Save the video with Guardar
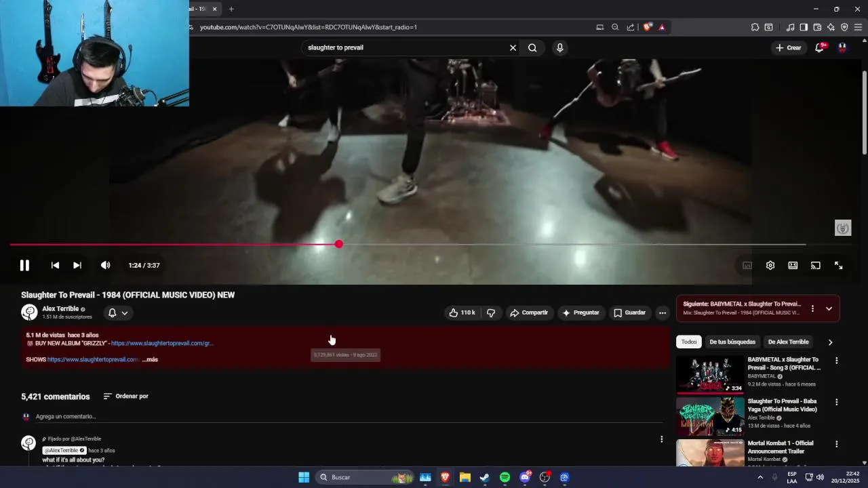This screenshot has height=488, width=868. pos(629,312)
